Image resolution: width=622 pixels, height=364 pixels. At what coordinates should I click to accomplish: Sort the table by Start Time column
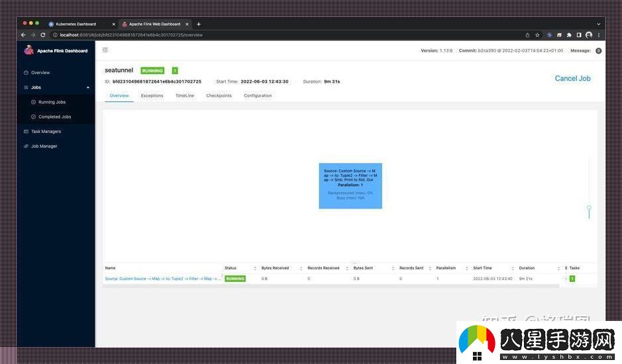(x=513, y=269)
